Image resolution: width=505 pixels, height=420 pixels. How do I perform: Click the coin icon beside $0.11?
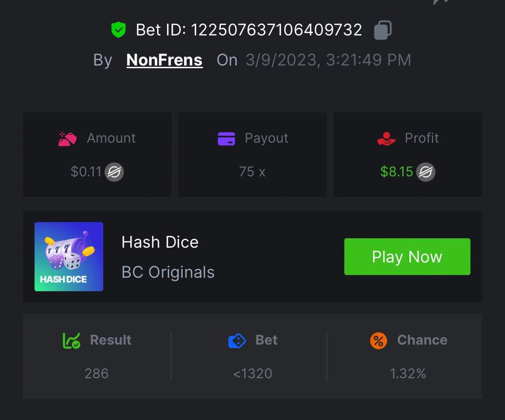[114, 172]
